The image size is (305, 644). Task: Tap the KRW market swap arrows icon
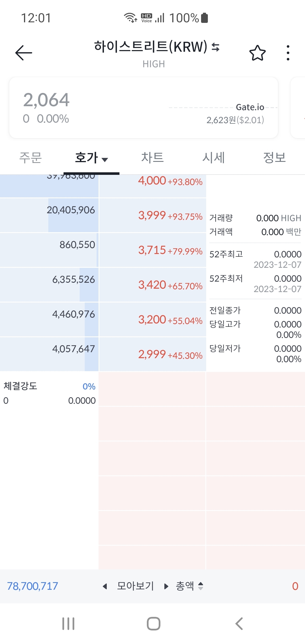click(216, 47)
